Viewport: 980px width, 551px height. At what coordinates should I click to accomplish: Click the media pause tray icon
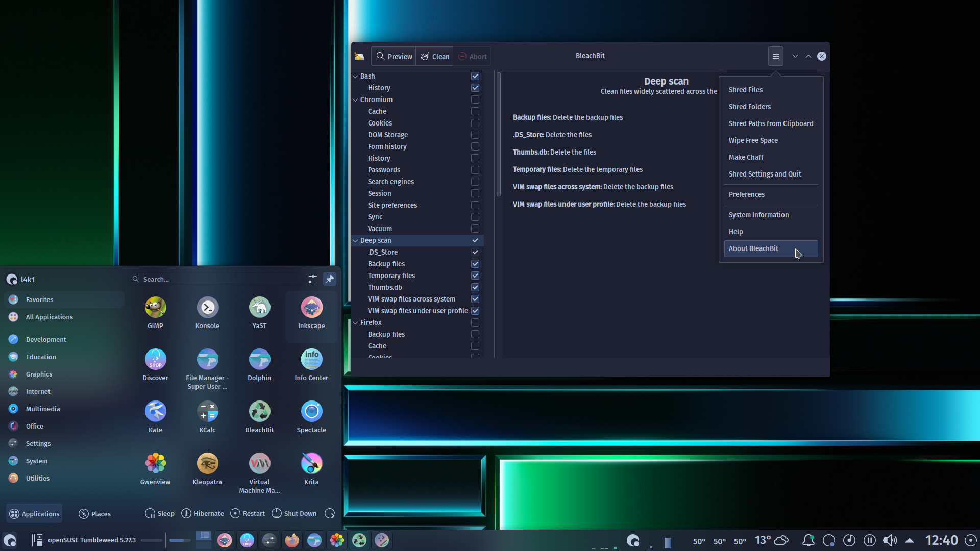[869, 540]
